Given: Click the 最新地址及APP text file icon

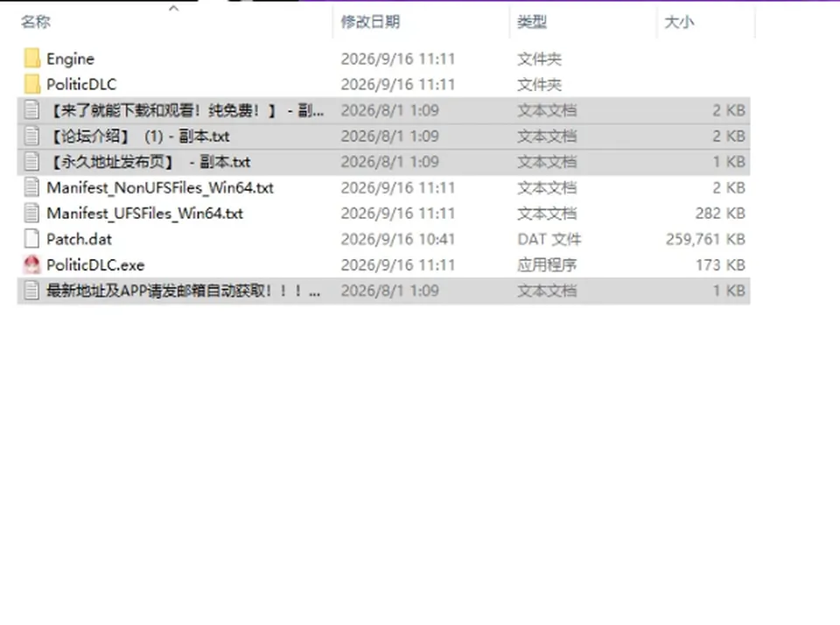Looking at the screenshot, I should tap(32, 291).
